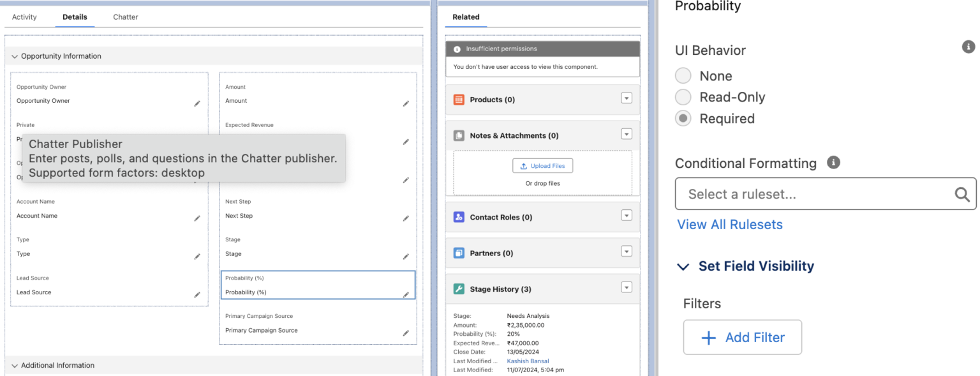Collapse the Set Field Visibility section
Viewport: 980px width, 376px height.
click(x=683, y=267)
